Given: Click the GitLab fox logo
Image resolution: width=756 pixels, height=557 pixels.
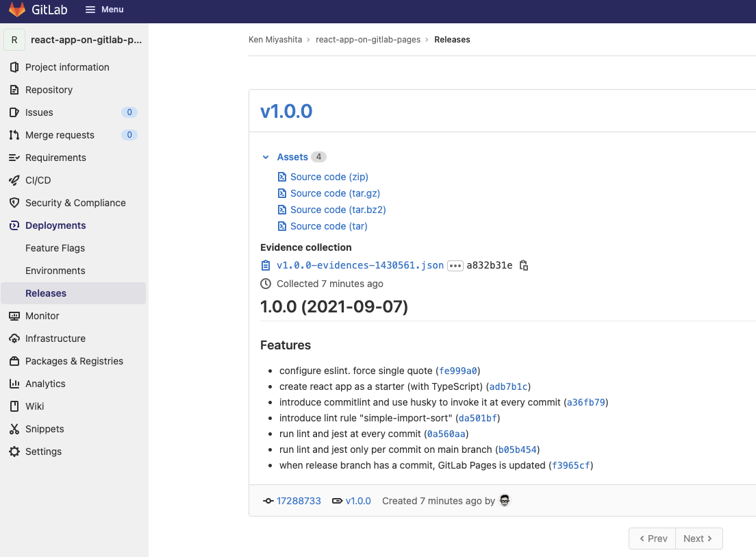Looking at the screenshot, I should 17,10.
